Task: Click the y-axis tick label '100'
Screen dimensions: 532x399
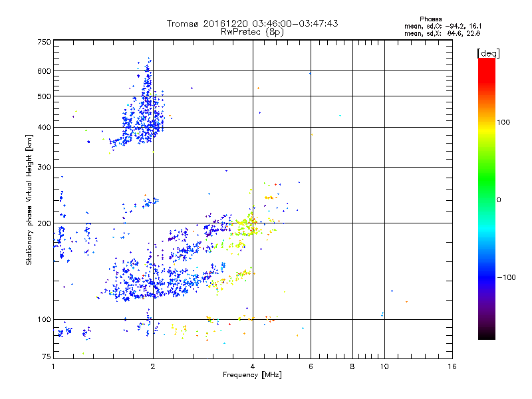Action: (x=44, y=319)
